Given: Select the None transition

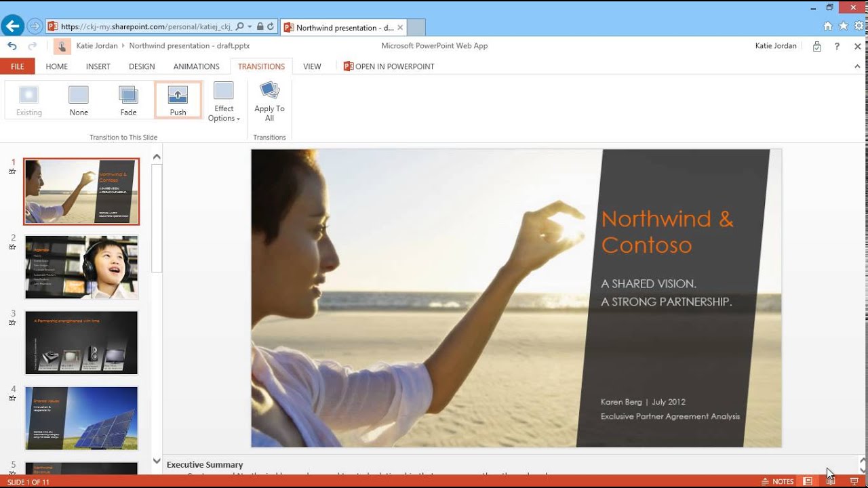Looking at the screenshot, I should tap(79, 100).
